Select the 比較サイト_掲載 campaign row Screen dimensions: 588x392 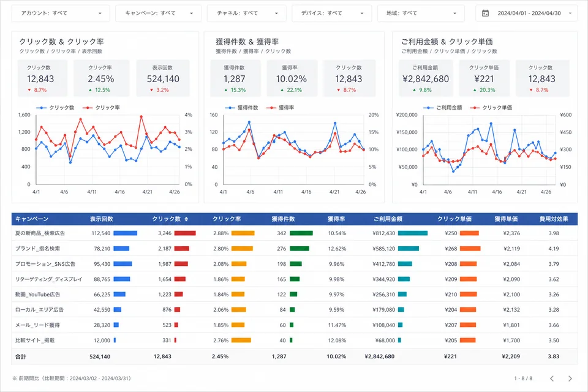[295, 341]
